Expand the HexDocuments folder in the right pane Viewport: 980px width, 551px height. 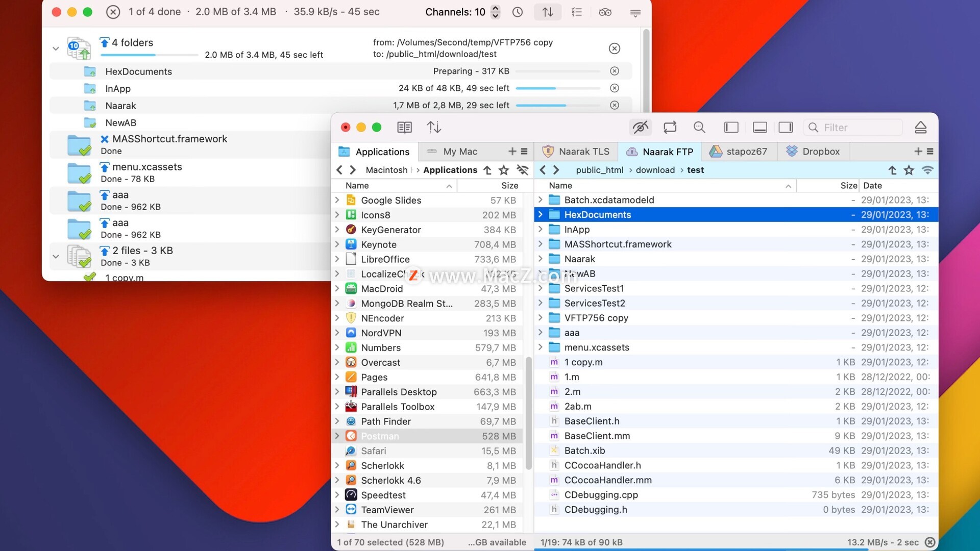tap(540, 215)
